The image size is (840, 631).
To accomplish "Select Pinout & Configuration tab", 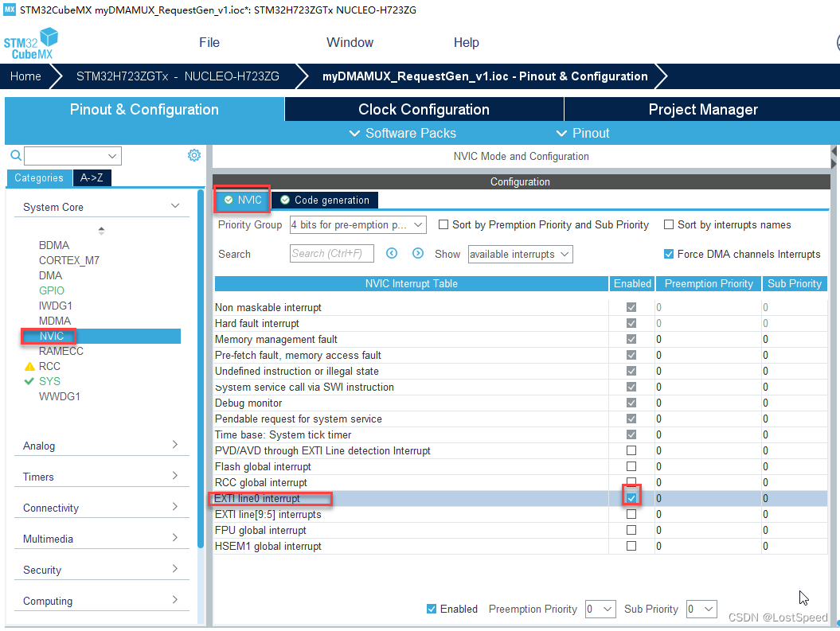I will (144, 109).
